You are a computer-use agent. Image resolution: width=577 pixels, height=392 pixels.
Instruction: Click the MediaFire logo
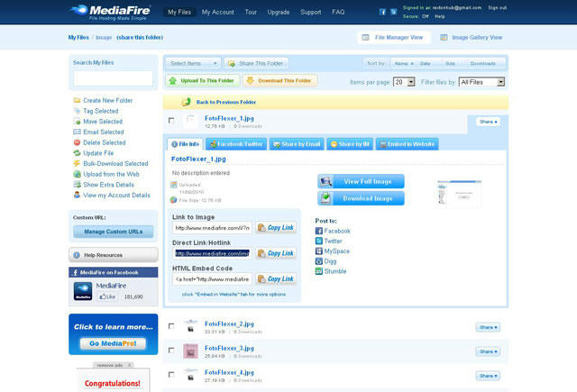pos(110,12)
